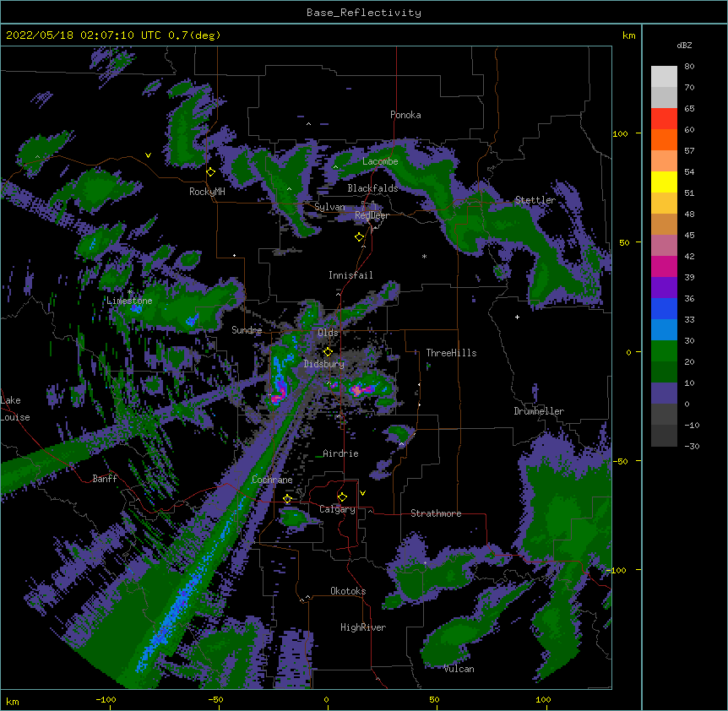Click the Drumheller label
The width and height of the screenshot is (728, 711).
539,411
